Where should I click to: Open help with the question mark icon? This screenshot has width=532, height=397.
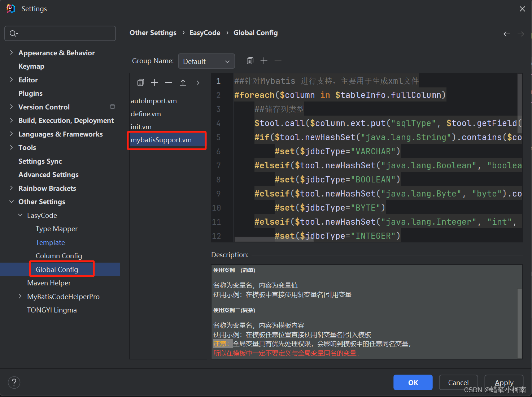point(14,383)
